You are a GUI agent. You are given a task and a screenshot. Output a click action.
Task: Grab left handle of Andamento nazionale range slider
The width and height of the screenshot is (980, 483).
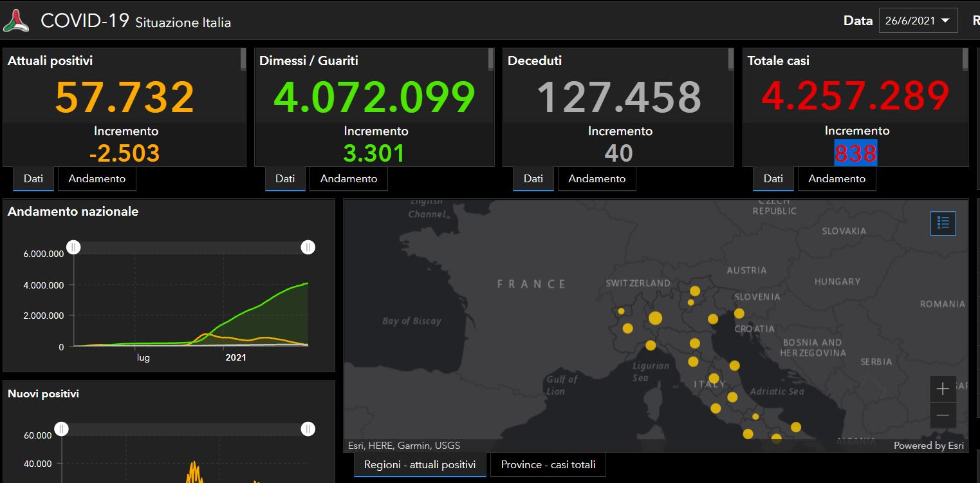coord(74,247)
